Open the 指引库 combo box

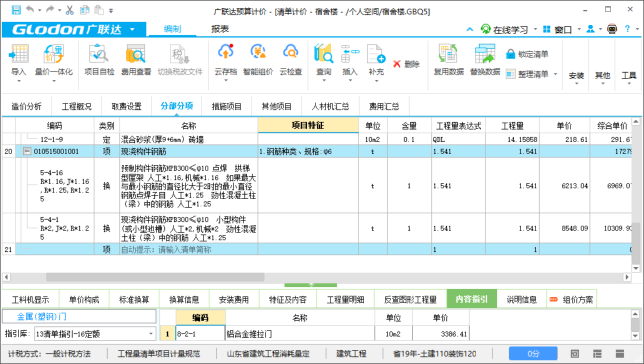(95, 333)
